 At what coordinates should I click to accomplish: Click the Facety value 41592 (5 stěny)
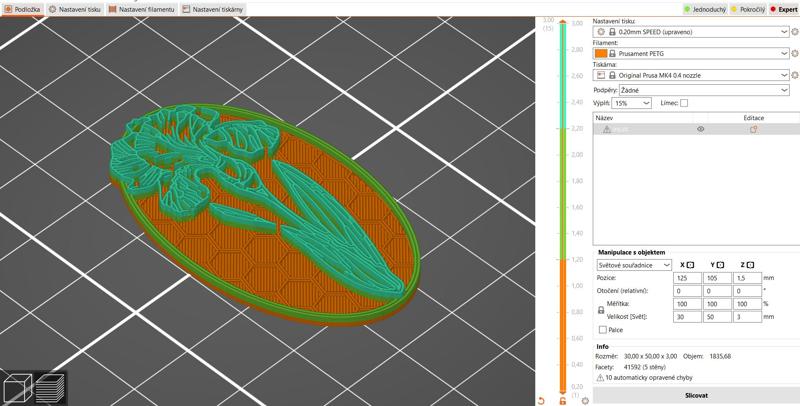point(645,367)
